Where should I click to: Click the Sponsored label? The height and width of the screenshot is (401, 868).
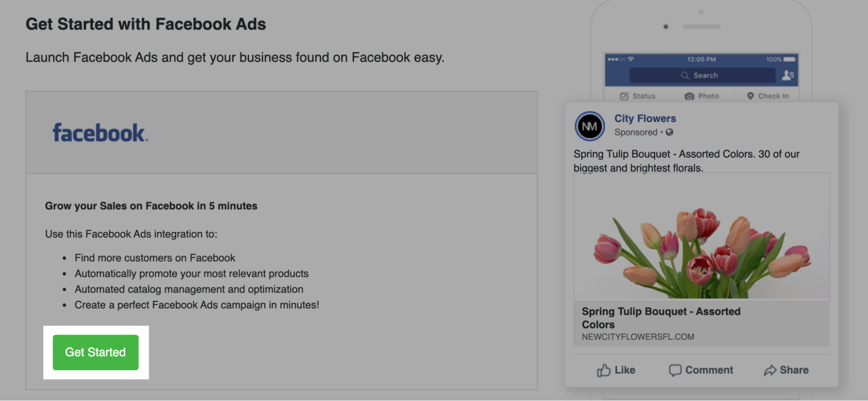point(636,132)
